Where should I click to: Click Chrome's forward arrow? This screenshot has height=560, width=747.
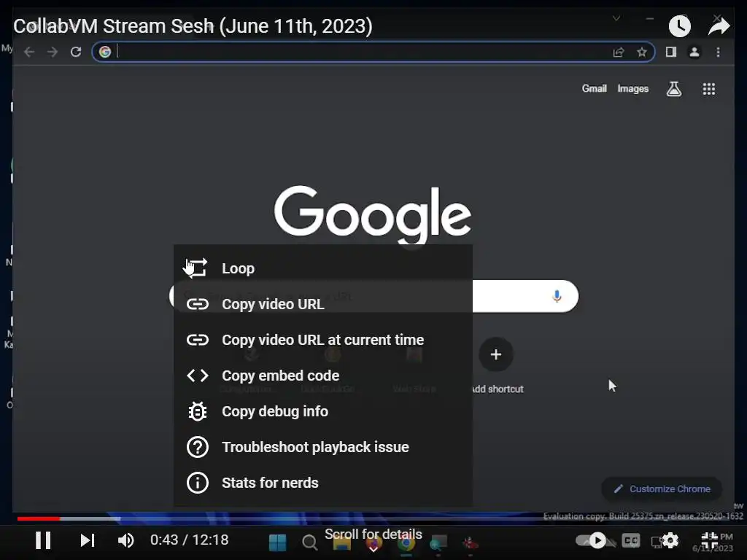pos(53,52)
